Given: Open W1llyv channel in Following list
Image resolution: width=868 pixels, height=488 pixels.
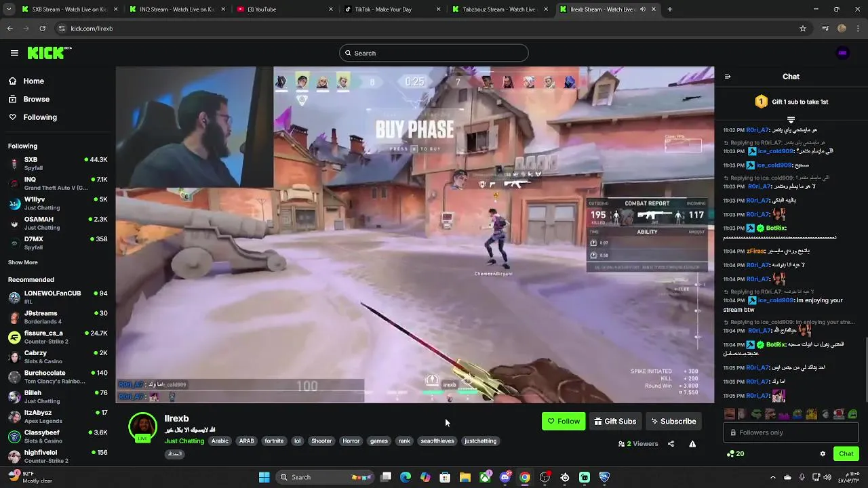Looking at the screenshot, I should 58,203.
